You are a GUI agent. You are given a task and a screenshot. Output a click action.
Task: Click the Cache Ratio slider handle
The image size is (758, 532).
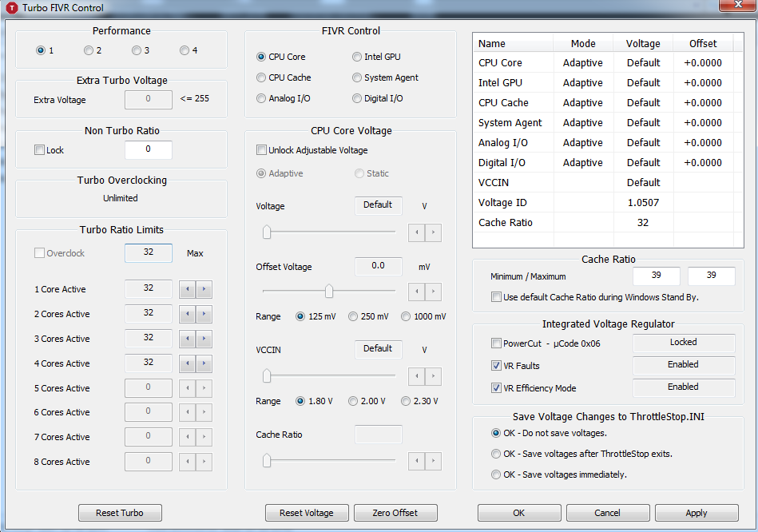pyautogui.click(x=266, y=460)
